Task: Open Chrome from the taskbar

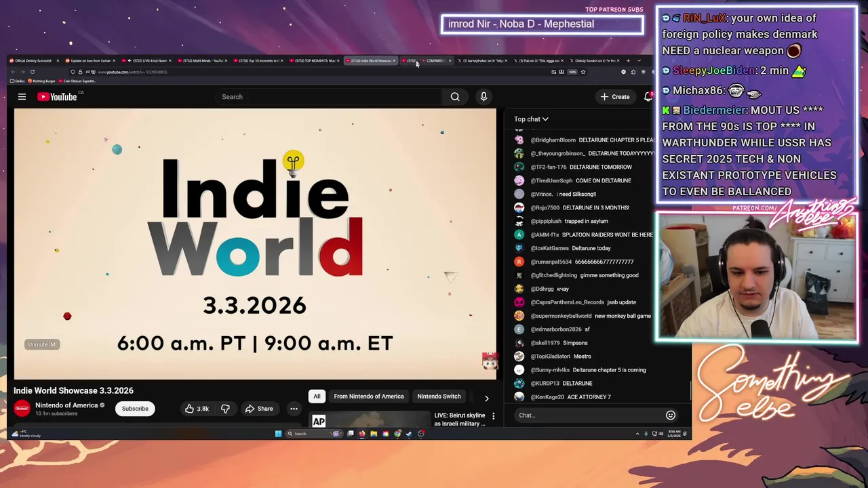Action: (x=397, y=434)
